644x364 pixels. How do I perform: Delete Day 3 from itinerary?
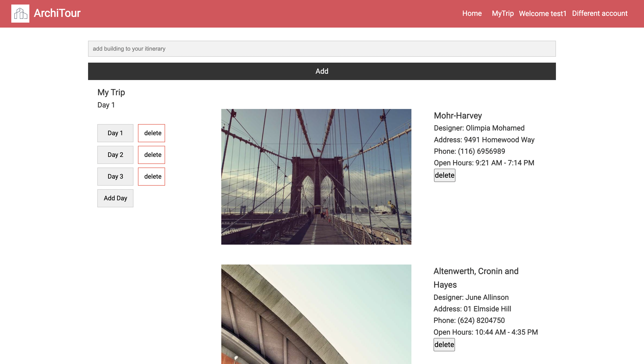point(152,176)
